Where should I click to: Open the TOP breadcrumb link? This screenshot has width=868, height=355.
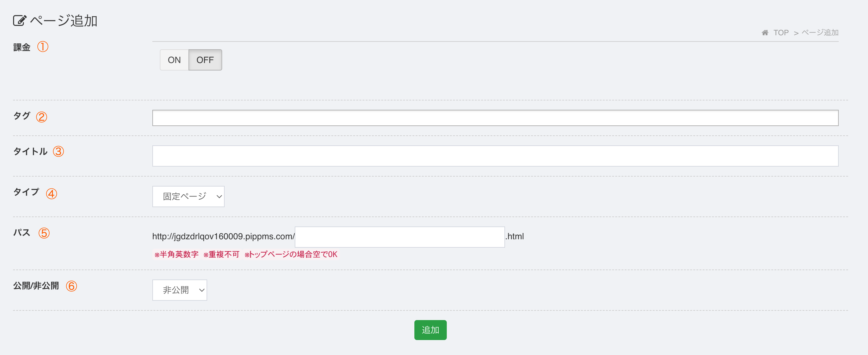tap(781, 33)
